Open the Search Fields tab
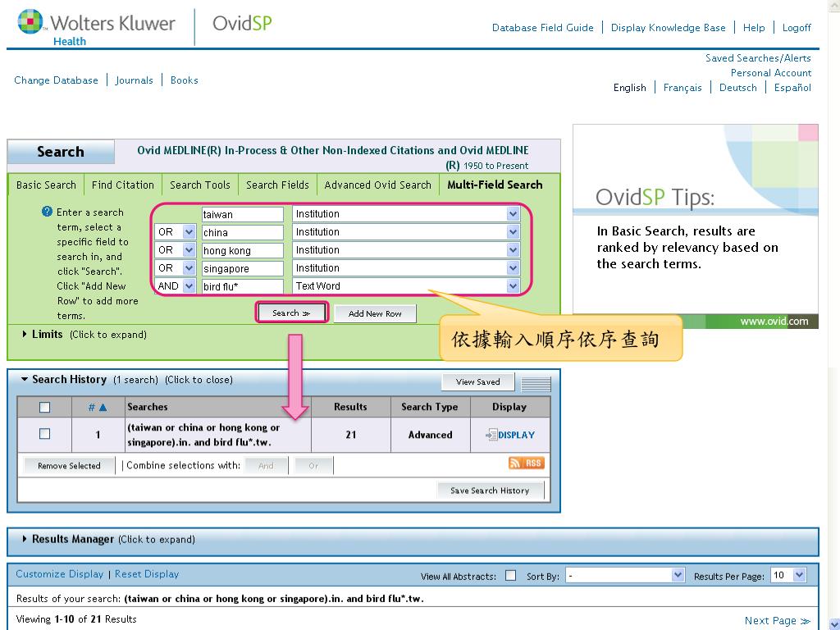Image resolution: width=840 pixels, height=630 pixels. [277, 185]
